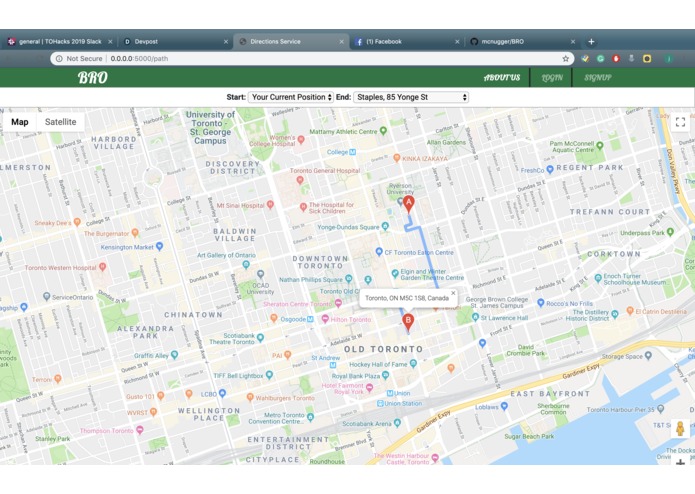Bookmark this page with the star
Image resolution: width=695 pixels, height=494 pixels.
click(566, 58)
